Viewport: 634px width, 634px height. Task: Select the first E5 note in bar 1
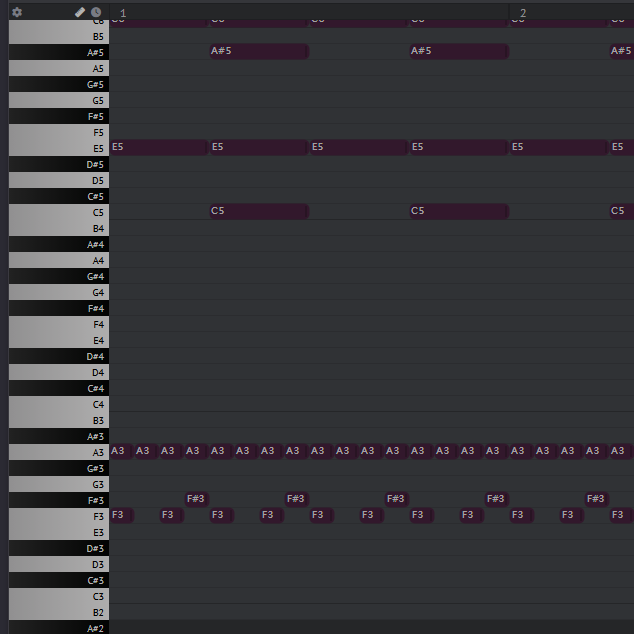pyautogui.click(x=158, y=148)
